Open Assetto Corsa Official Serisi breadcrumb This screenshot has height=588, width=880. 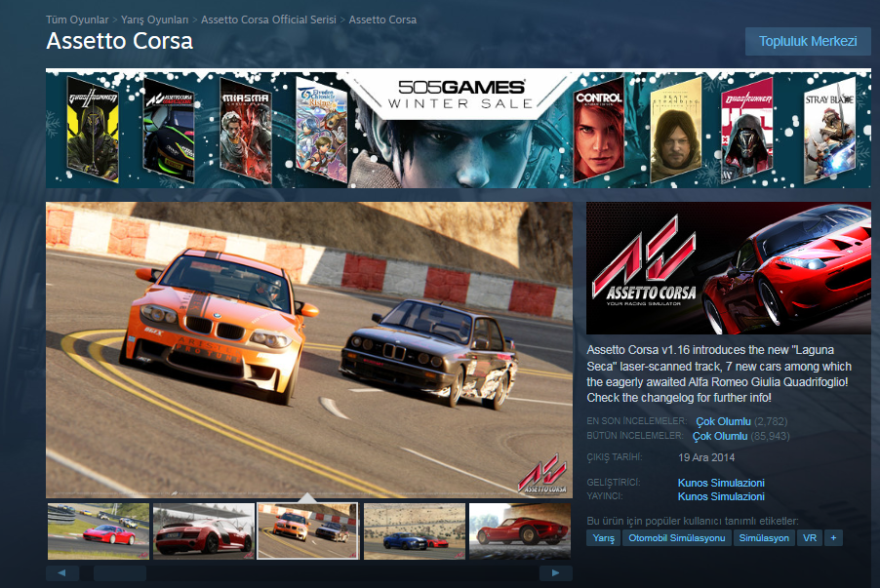[268, 20]
